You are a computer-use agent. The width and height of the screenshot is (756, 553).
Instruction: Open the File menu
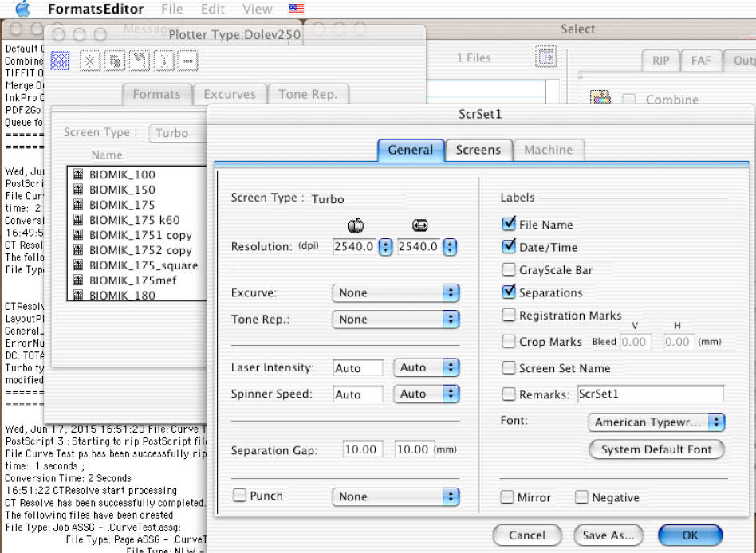pos(172,9)
